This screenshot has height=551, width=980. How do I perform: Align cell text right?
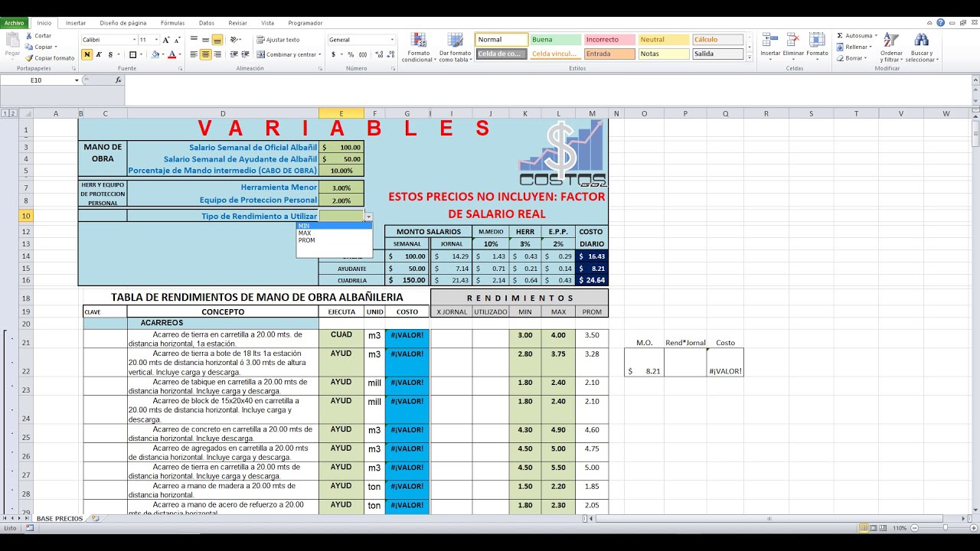(217, 54)
